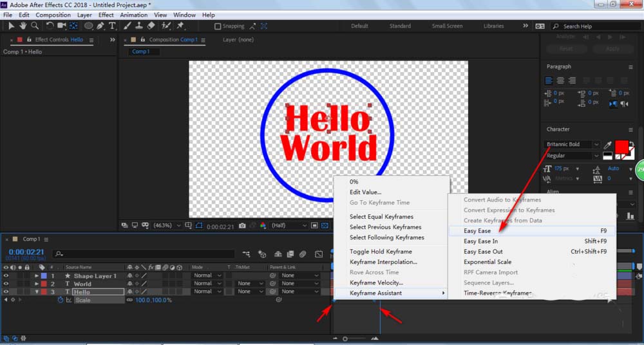
Task: Hide the Shape Layer 1 layer
Action: pyautogui.click(x=6, y=275)
